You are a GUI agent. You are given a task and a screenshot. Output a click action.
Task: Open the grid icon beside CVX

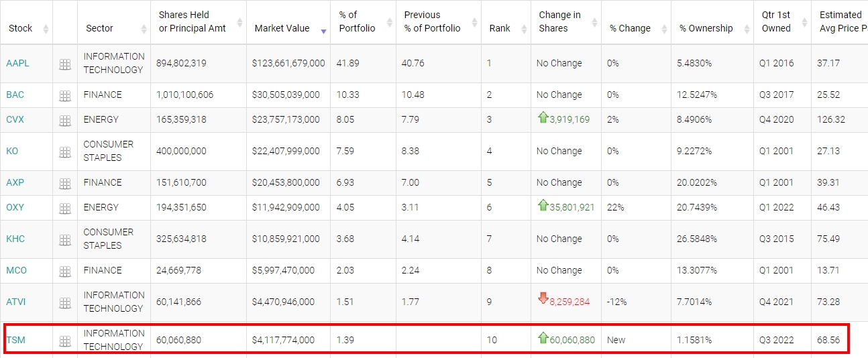coord(65,121)
